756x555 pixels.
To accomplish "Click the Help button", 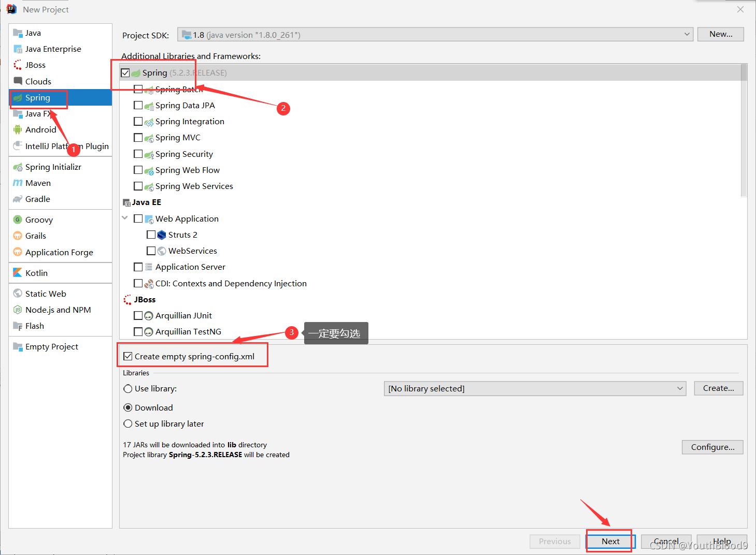I will pyautogui.click(x=722, y=542).
